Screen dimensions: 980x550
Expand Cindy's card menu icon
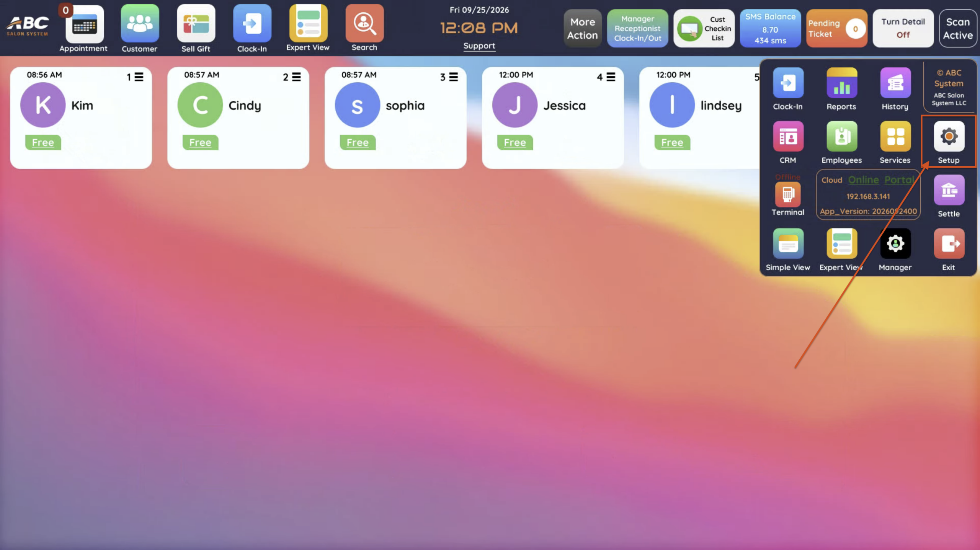[296, 77]
